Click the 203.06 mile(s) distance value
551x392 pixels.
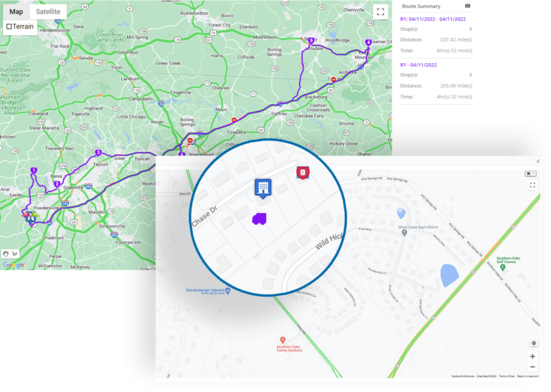(x=456, y=85)
